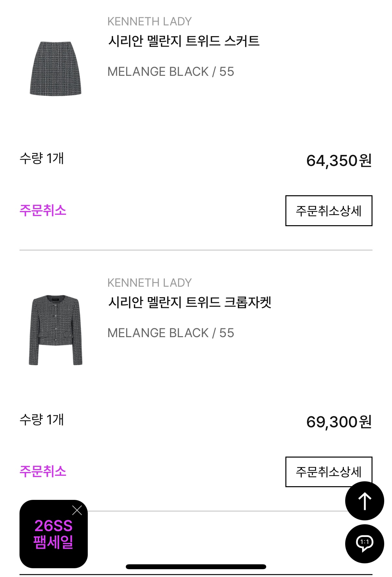The height and width of the screenshot is (577, 392).
Task: Tap the scroll-to-top arrow button
Action: click(364, 501)
